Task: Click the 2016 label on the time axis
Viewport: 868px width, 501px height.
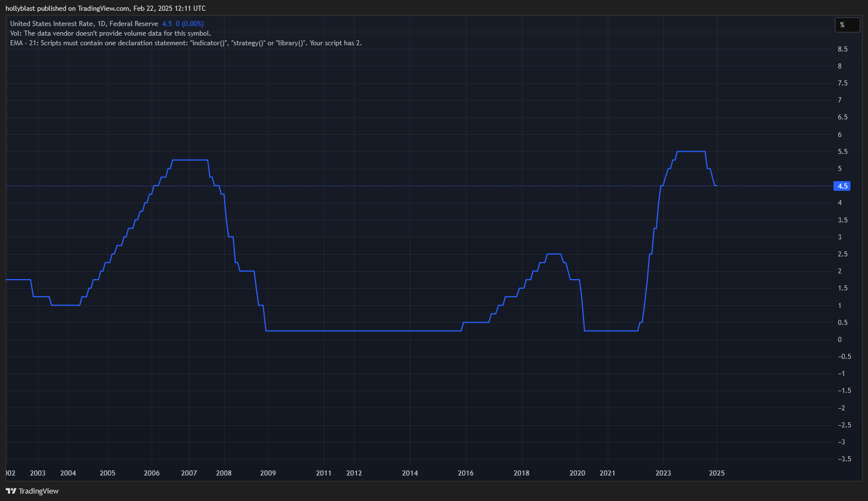Action: click(x=465, y=473)
